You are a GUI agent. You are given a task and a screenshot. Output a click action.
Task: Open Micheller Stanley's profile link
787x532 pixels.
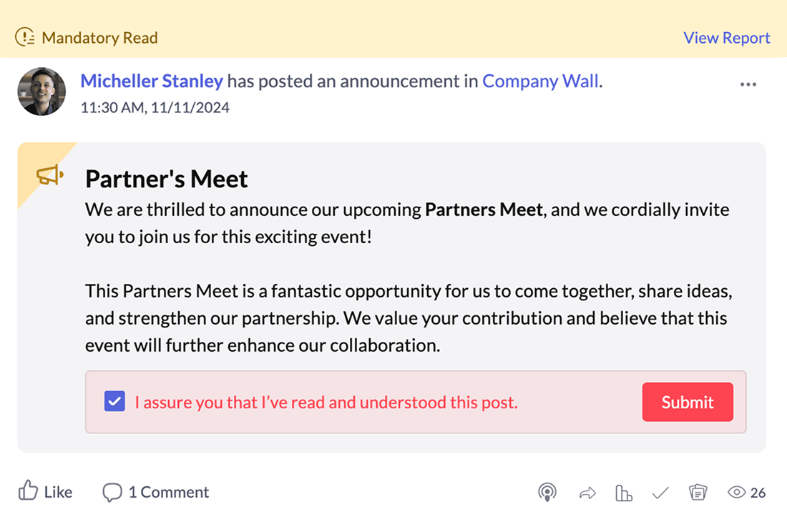pyautogui.click(x=152, y=82)
